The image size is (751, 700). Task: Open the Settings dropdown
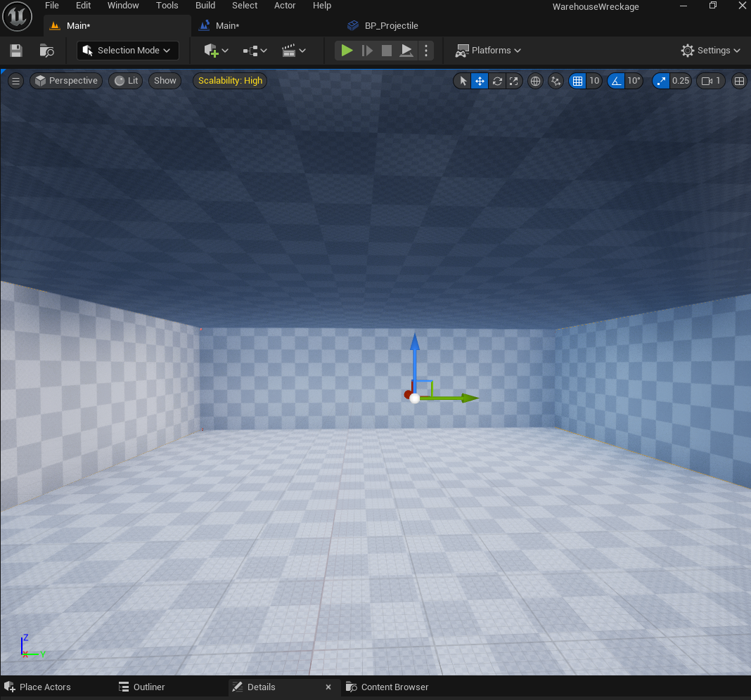710,51
